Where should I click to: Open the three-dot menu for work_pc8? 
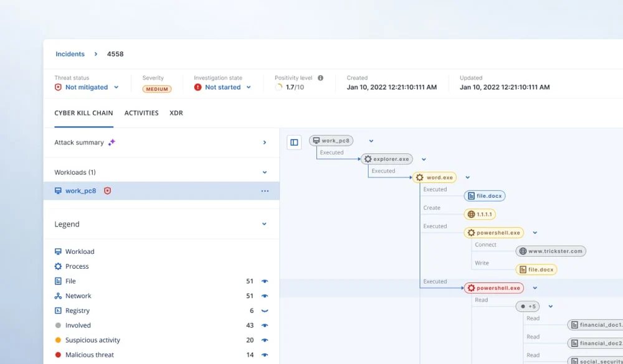coord(265,191)
